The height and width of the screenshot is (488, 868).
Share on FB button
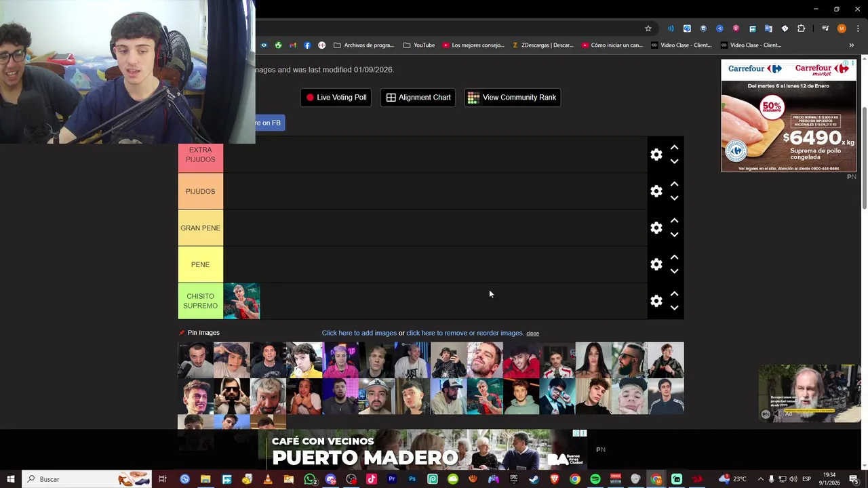(x=269, y=123)
